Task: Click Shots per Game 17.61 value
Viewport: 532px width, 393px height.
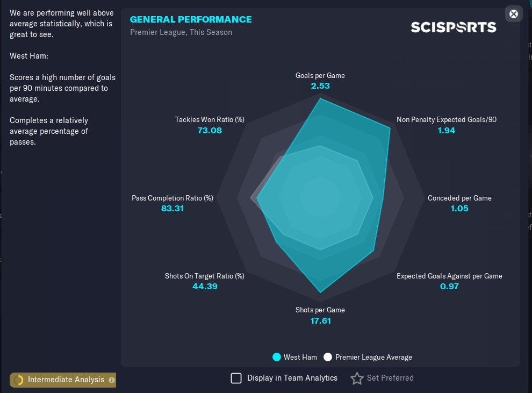Action: (320, 320)
